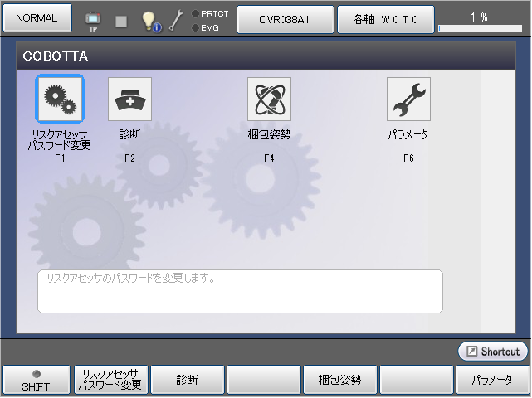
Task: Open the 各軸 W0 T0 coordinate selector
Action: (385, 19)
